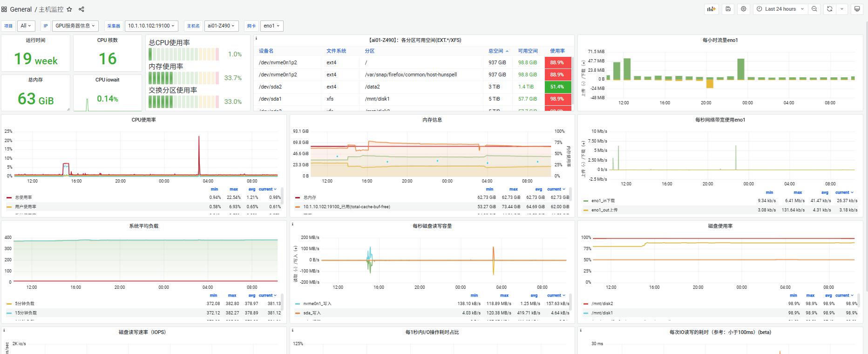Cycle view mode with the monitor icon
Viewport: 868px width, 354px height.
(857, 9)
